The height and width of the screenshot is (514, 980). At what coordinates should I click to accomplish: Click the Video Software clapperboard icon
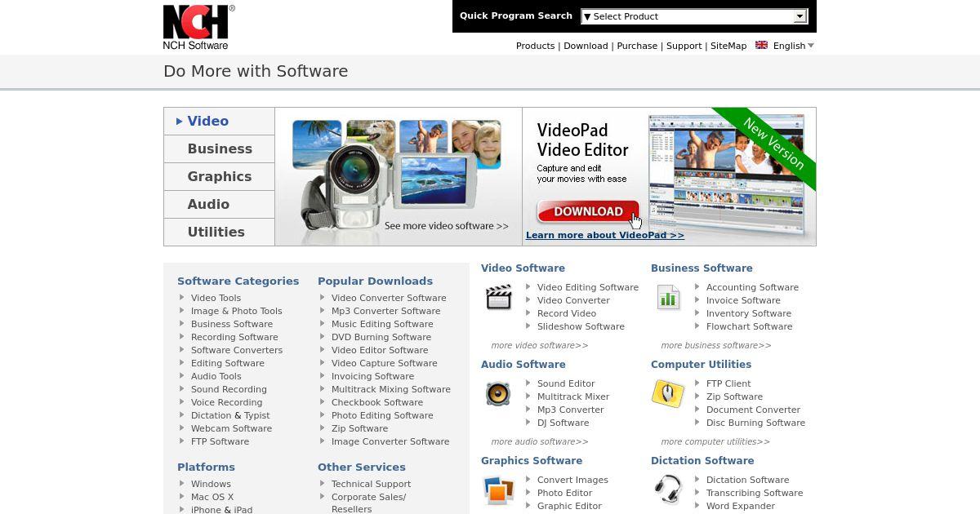[498, 298]
